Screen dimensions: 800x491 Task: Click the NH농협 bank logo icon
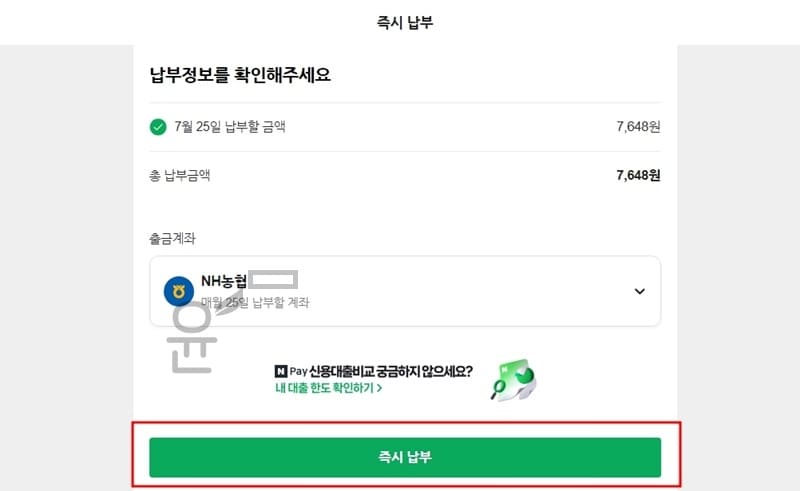[178, 291]
